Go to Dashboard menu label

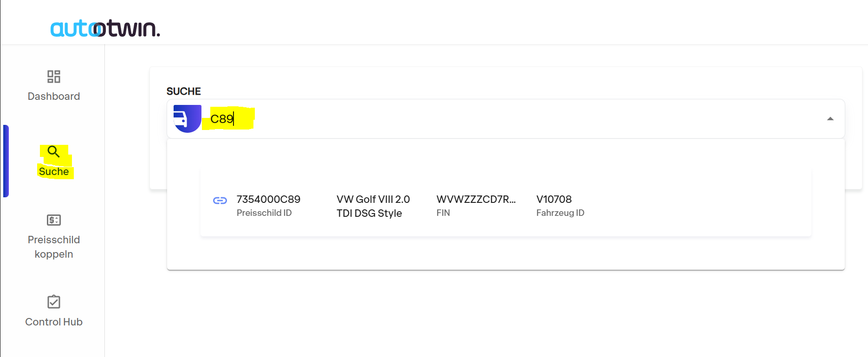pyautogui.click(x=54, y=96)
